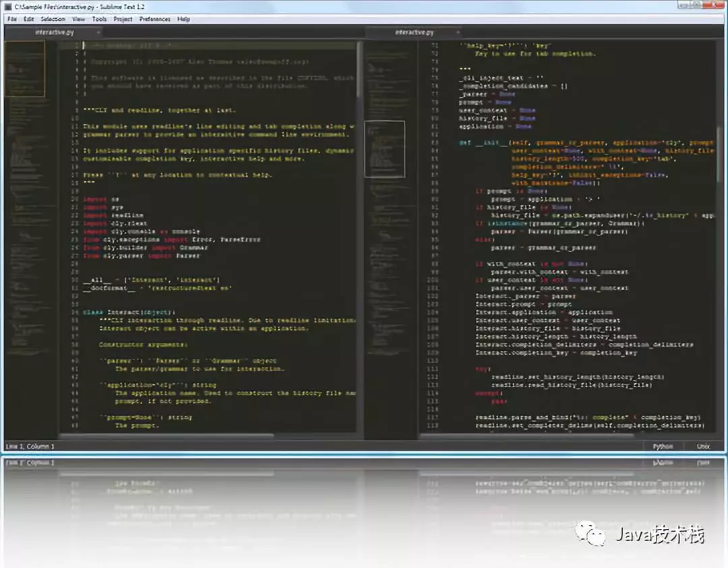Open the Selection menu
The width and height of the screenshot is (728, 568).
(53, 19)
